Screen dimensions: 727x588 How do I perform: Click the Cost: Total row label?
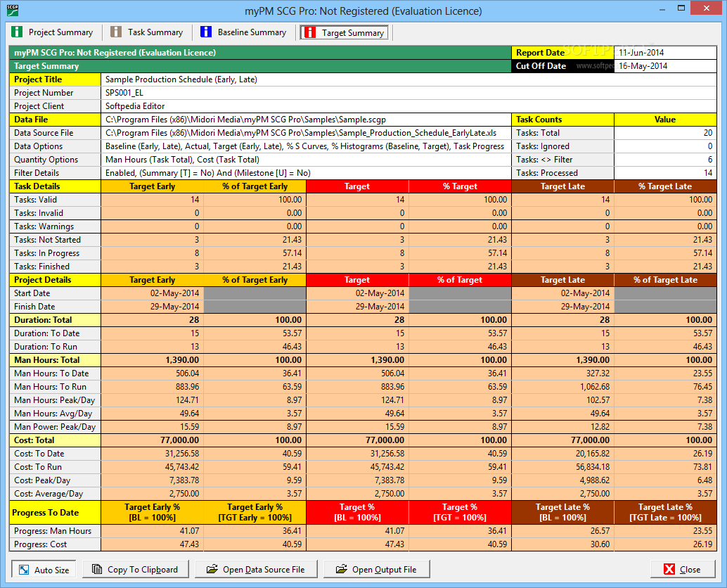pyautogui.click(x=55, y=440)
